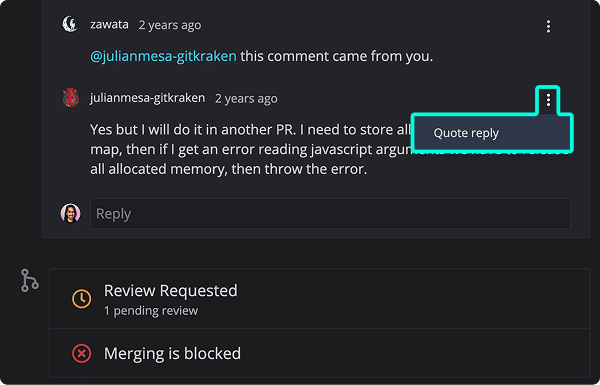The image size is (600, 385).
Task: Click the orange clock Review Requested icon
Action: (82, 299)
